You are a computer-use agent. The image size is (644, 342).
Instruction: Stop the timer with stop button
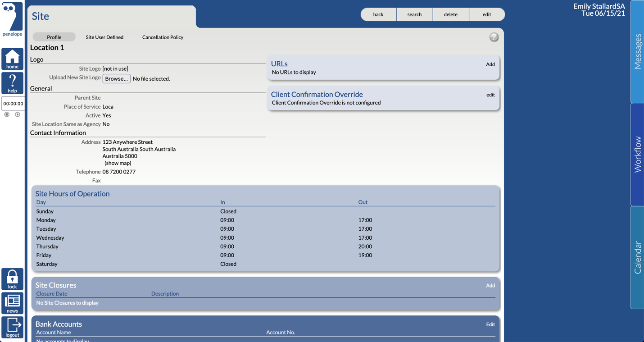coord(7,114)
